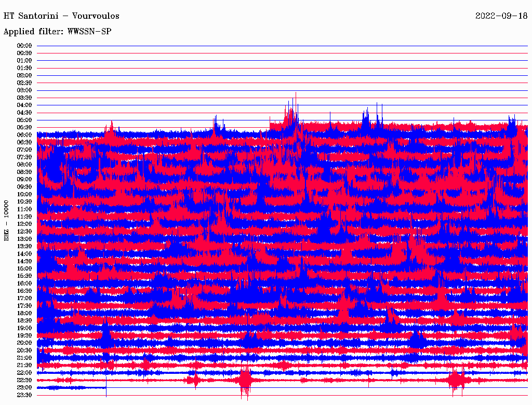Select the 22:30 time label
The image size is (532, 405).
24,380
